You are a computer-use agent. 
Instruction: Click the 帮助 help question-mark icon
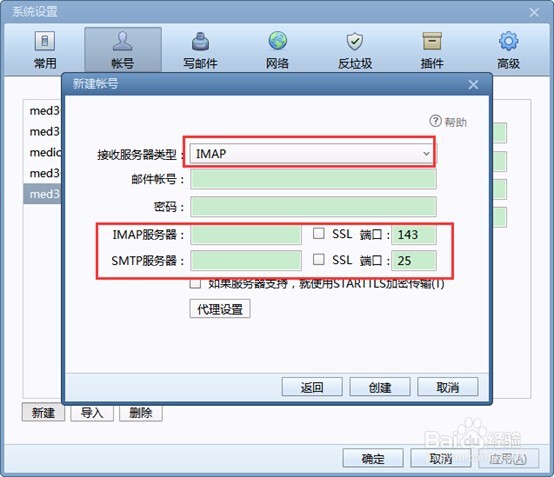click(x=435, y=121)
